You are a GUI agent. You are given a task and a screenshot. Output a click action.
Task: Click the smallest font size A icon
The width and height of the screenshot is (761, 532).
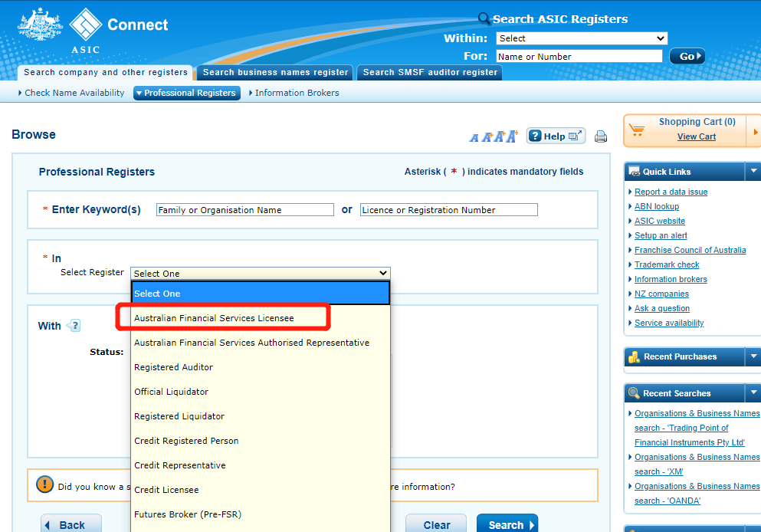pos(474,138)
